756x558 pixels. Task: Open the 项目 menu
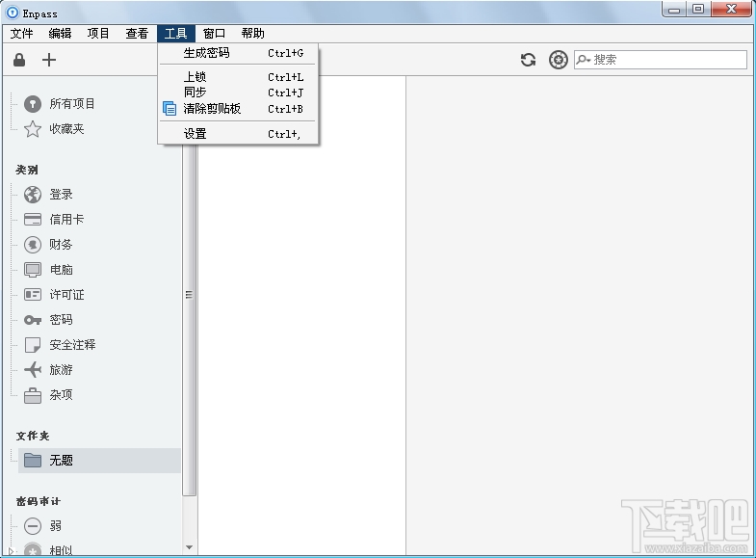tap(98, 34)
